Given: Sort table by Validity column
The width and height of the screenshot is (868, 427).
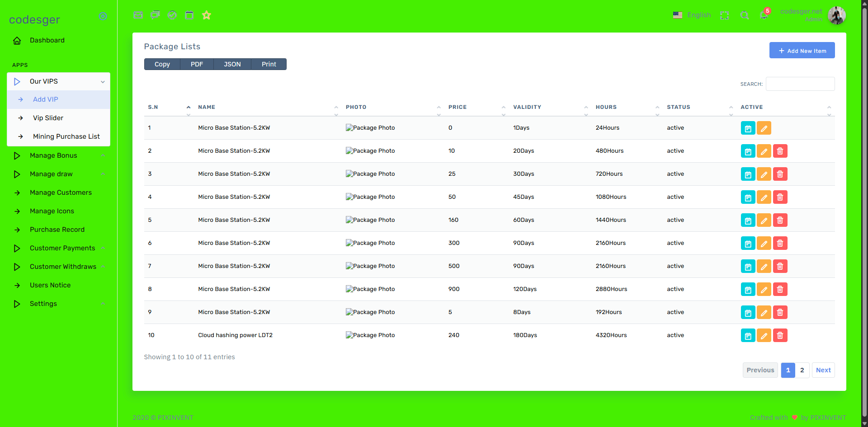Looking at the screenshot, I should pyautogui.click(x=551, y=108).
